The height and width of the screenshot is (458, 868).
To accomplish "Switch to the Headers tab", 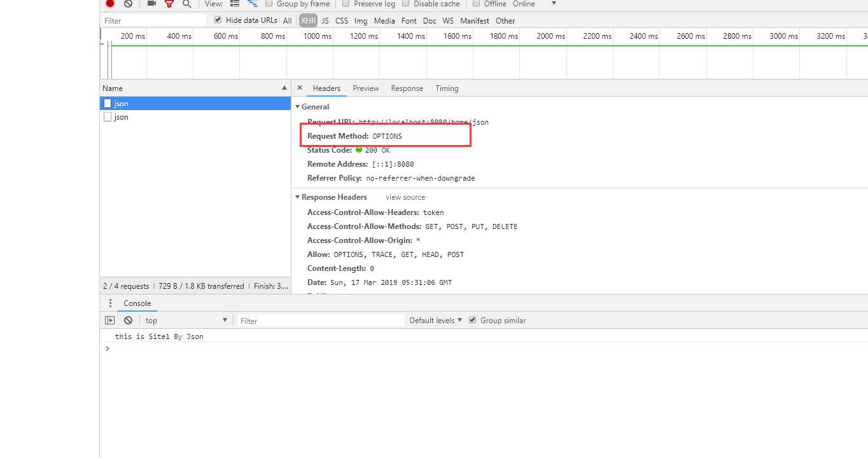I will pyautogui.click(x=326, y=88).
